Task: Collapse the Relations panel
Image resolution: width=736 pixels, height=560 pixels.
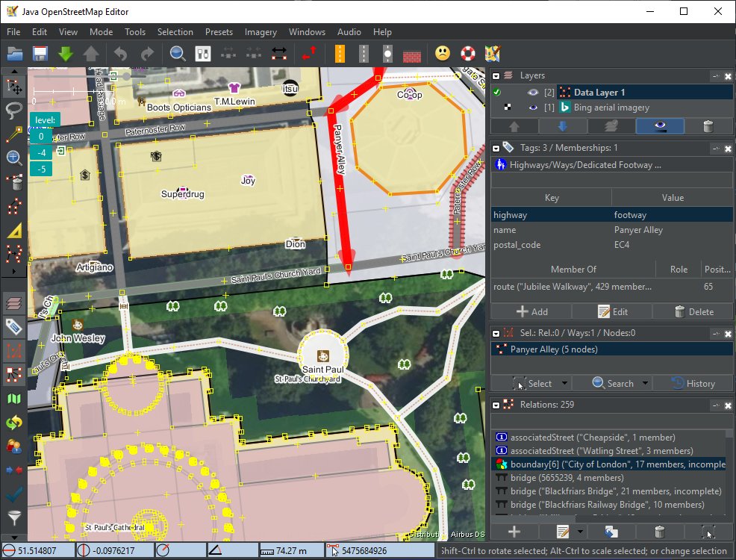Action: [496, 405]
